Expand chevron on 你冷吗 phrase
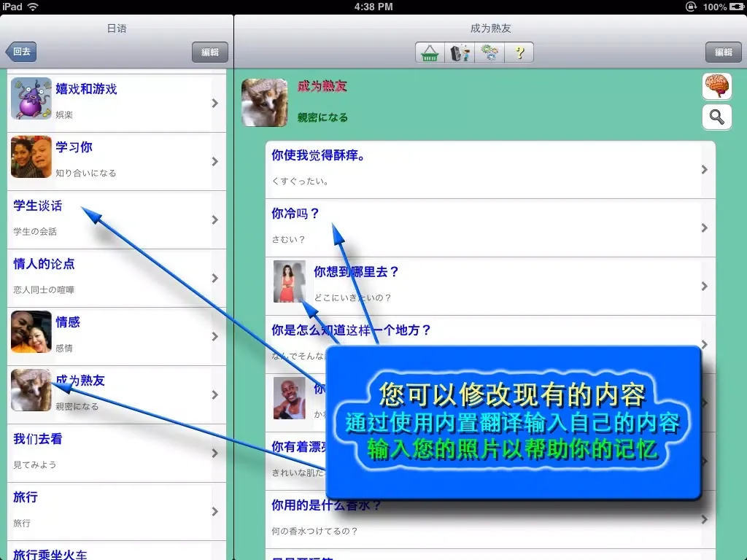This screenshot has height=560, width=747. (705, 228)
